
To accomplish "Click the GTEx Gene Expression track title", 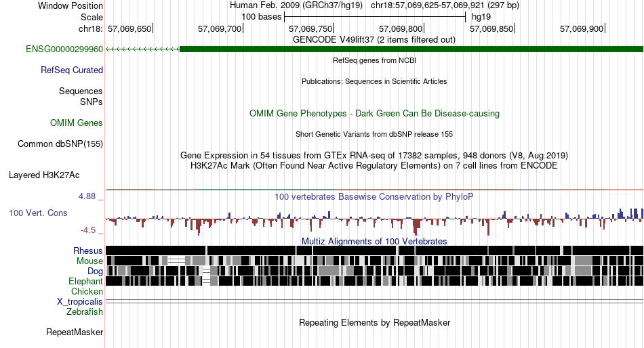I will pyautogui.click(x=374, y=156).
